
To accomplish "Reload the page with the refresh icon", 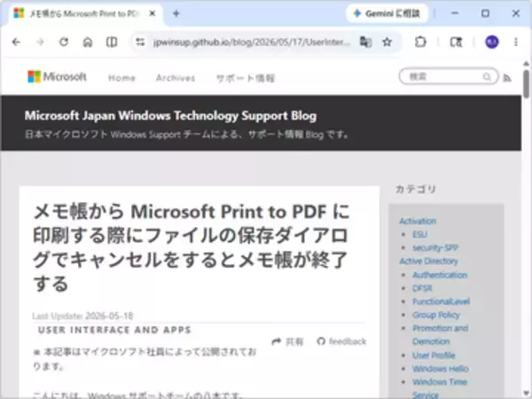I will [64, 42].
